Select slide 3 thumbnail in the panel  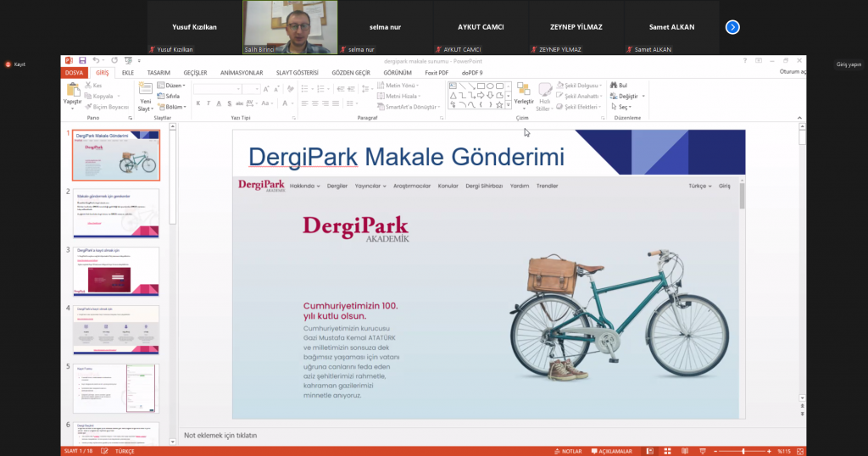pyautogui.click(x=117, y=270)
